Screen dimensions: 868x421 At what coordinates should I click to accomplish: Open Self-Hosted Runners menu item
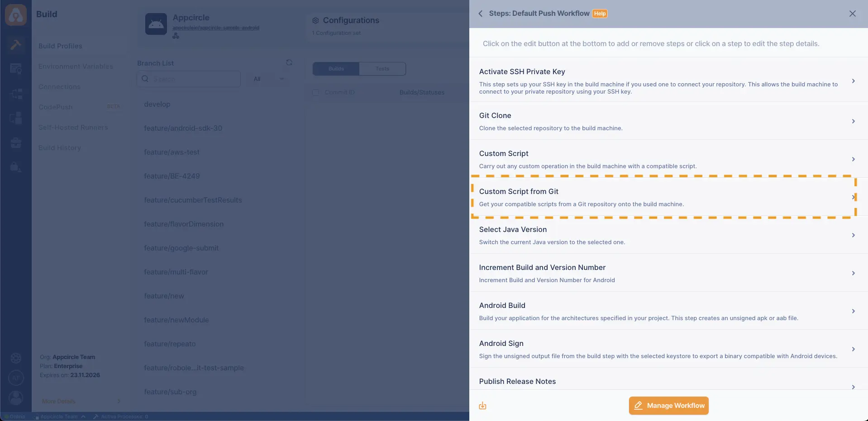pyautogui.click(x=73, y=128)
